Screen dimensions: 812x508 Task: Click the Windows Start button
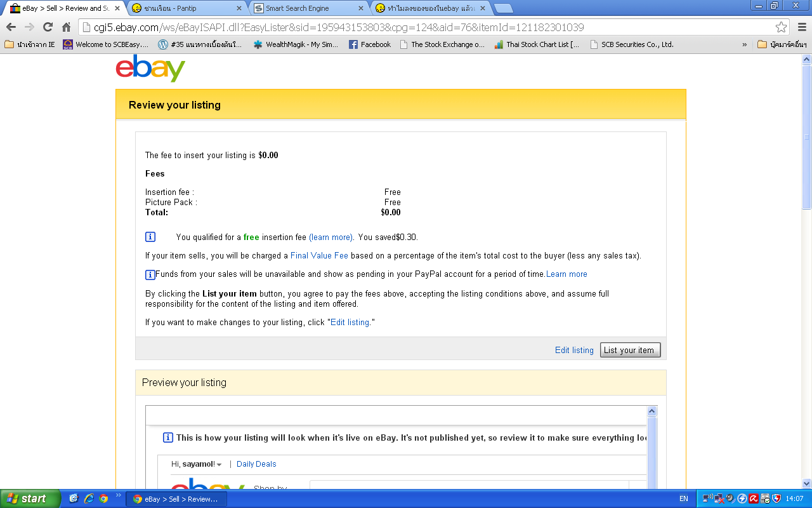click(x=30, y=498)
